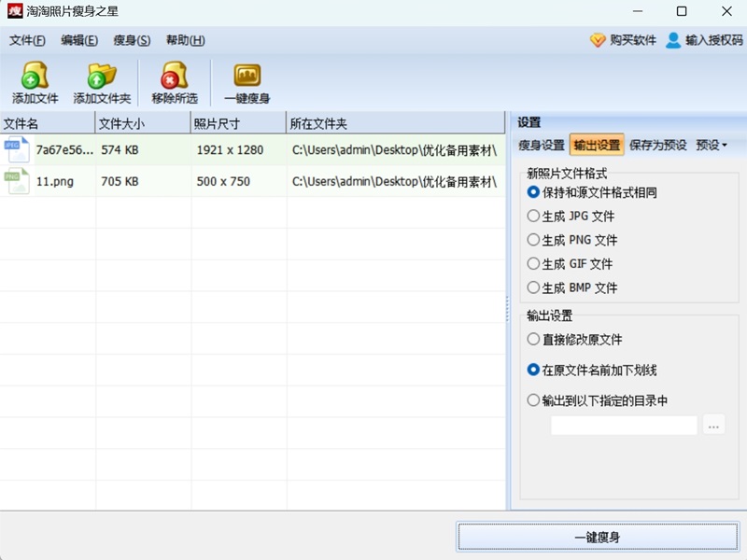
Task: Click folder path in the 11.png row
Action: coord(394,181)
